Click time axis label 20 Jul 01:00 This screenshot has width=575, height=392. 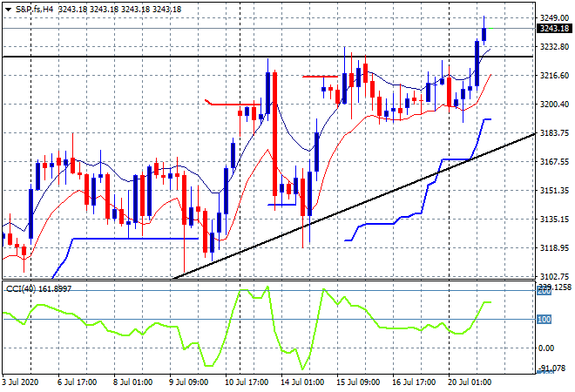470,382
